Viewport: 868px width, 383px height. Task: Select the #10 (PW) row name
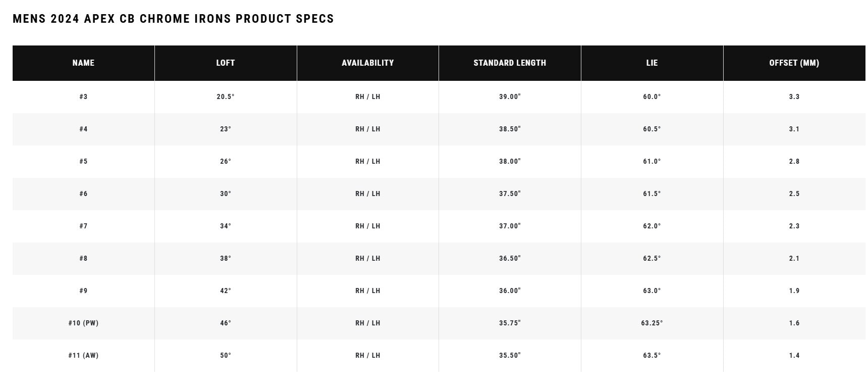(x=83, y=323)
